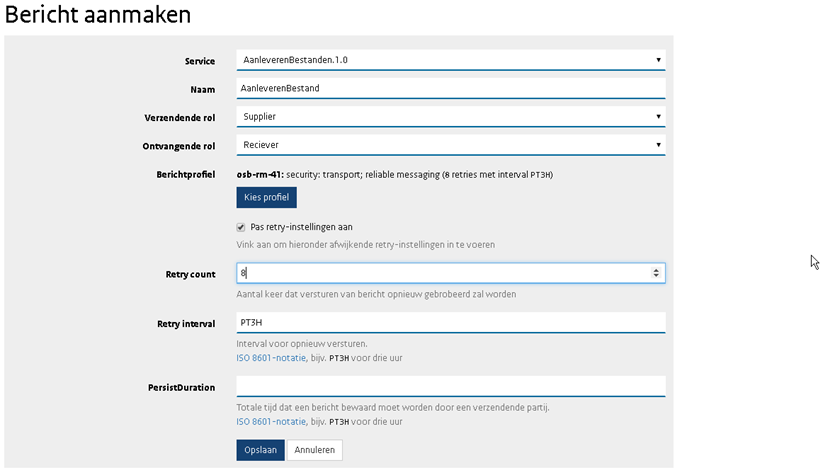Screen dimensions: 823x470
Task: Open ISO 8601-notatie link under Retry interval
Action: [x=271, y=358]
